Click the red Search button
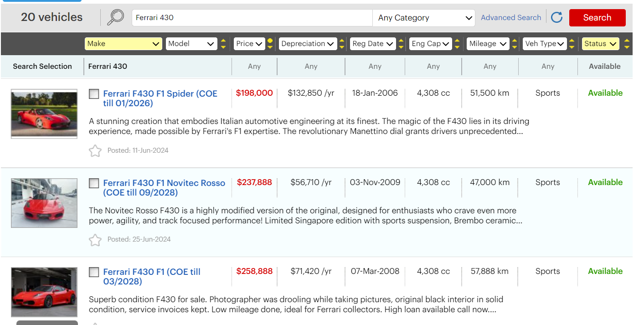This screenshot has width=644, height=325. (x=597, y=18)
